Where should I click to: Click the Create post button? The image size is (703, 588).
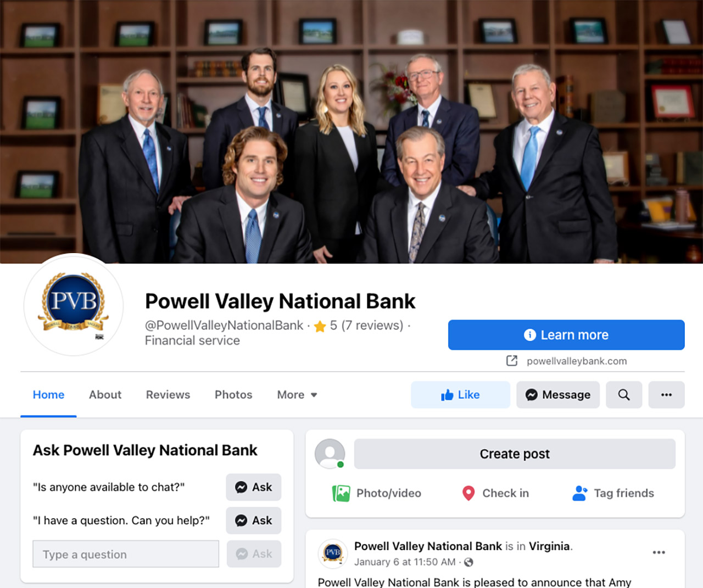[x=515, y=454]
